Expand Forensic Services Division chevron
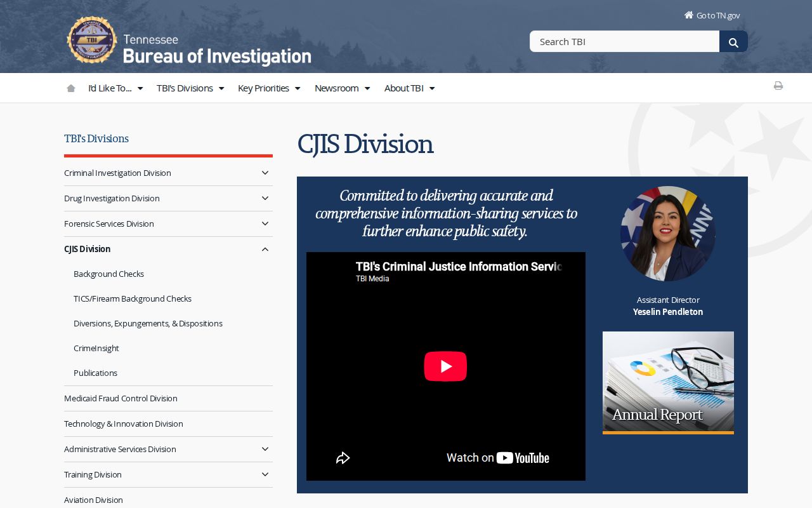 tap(265, 224)
